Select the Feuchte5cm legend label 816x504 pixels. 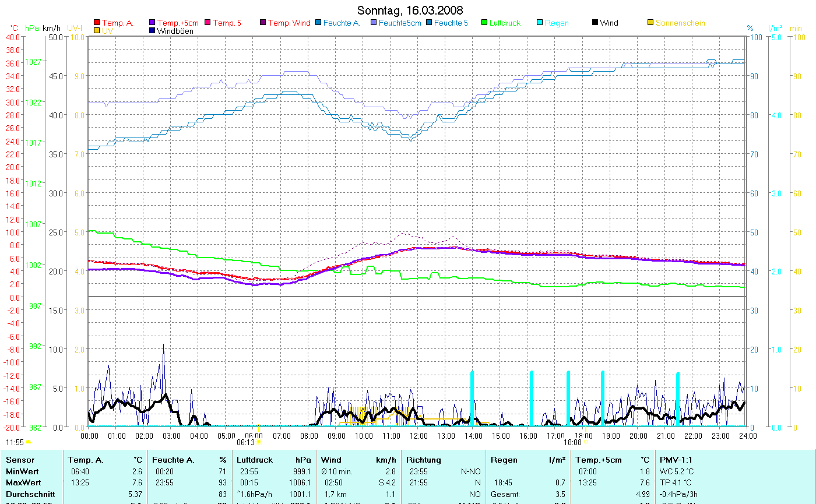coord(399,23)
